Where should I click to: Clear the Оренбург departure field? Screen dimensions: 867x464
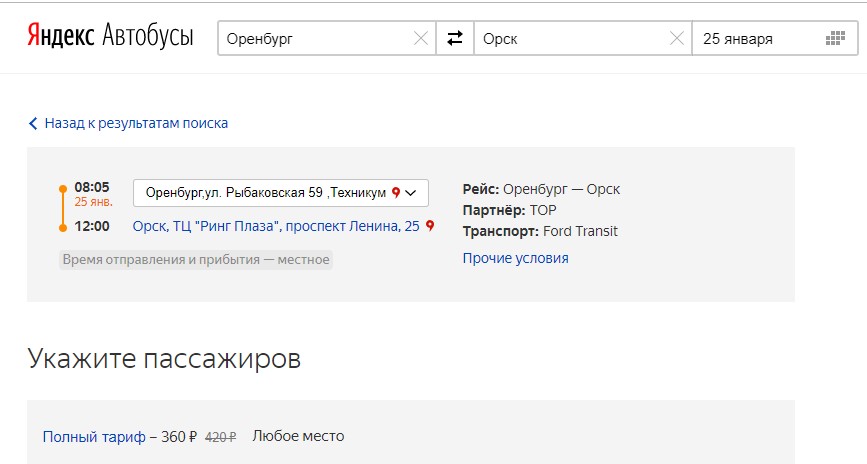point(421,39)
